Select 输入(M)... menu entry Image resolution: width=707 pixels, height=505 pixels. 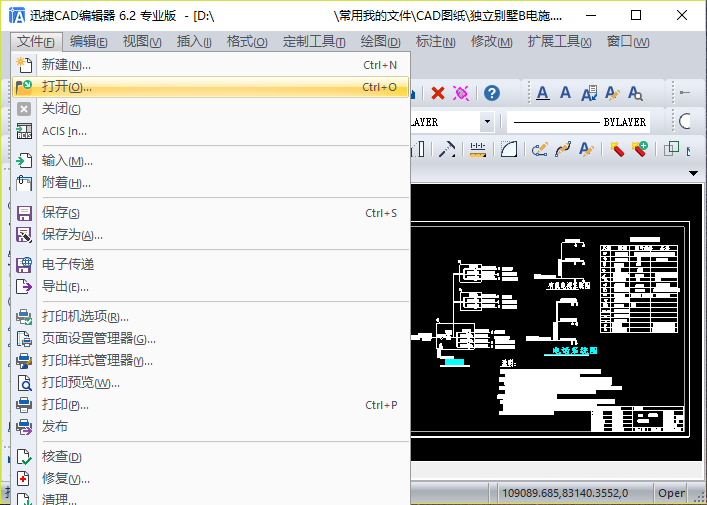(211, 161)
